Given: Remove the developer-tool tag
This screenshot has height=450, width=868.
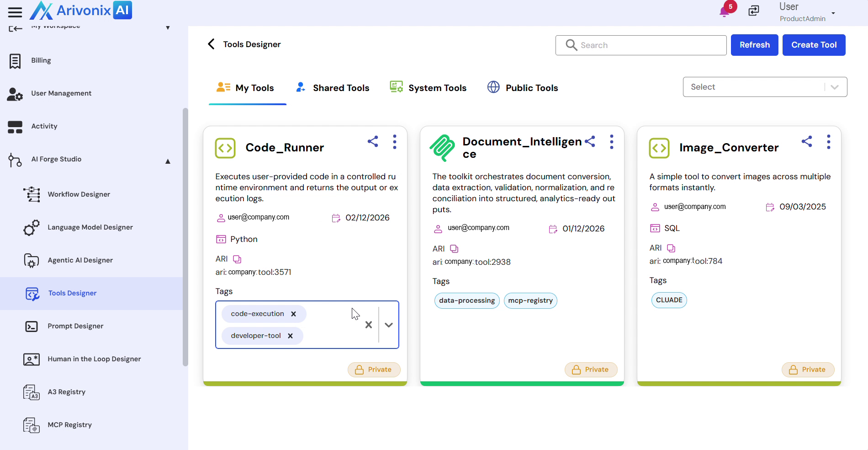Looking at the screenshot, I should [290, 336].
